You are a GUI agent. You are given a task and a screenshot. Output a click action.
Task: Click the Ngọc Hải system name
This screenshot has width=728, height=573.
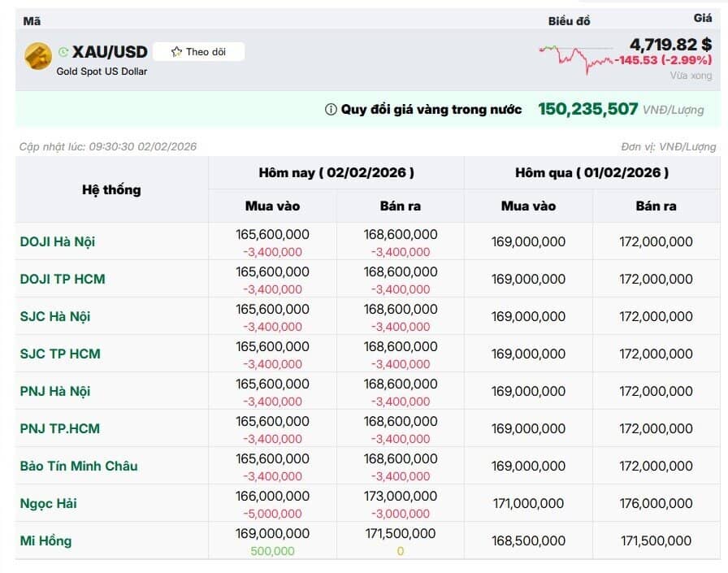tap(48, 503)
